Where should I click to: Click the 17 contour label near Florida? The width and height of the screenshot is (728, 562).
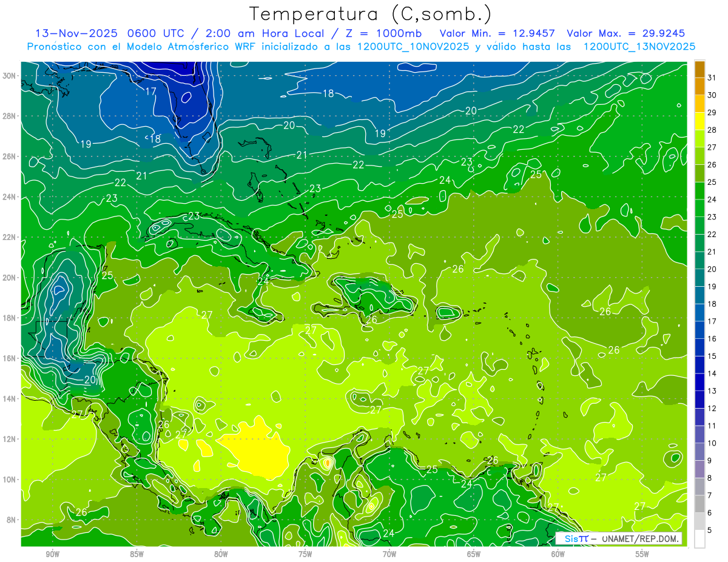pos(151,92)
